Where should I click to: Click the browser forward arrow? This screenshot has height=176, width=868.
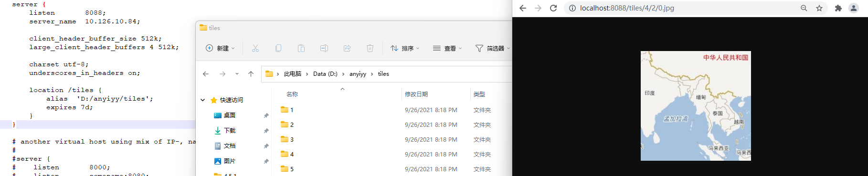click(x=538, y=8)
